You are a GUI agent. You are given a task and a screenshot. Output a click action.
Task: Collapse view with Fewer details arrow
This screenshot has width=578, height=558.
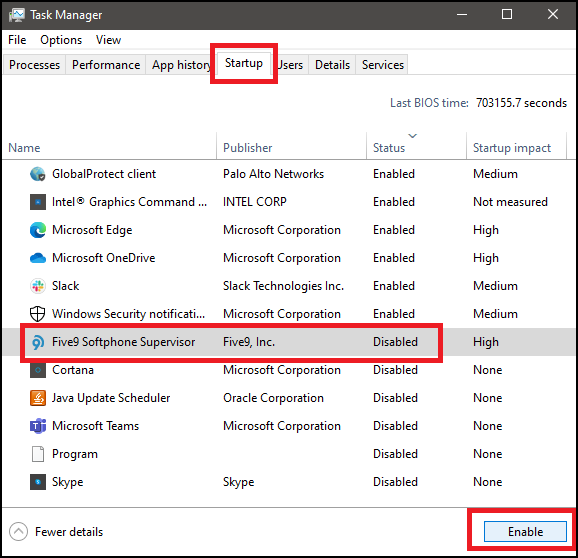18,532
